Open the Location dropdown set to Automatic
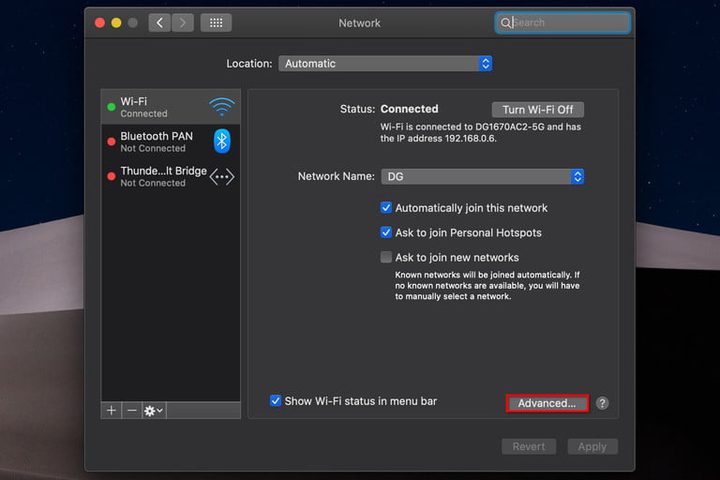 pyautogui.click(x=386, y=63)
